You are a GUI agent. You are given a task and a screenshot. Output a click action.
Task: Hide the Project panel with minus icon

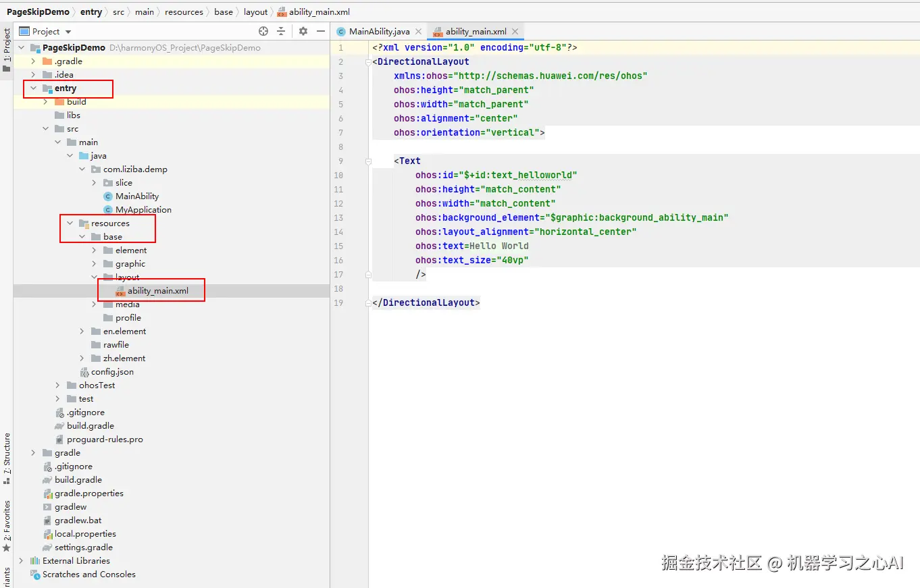[320, 32]
